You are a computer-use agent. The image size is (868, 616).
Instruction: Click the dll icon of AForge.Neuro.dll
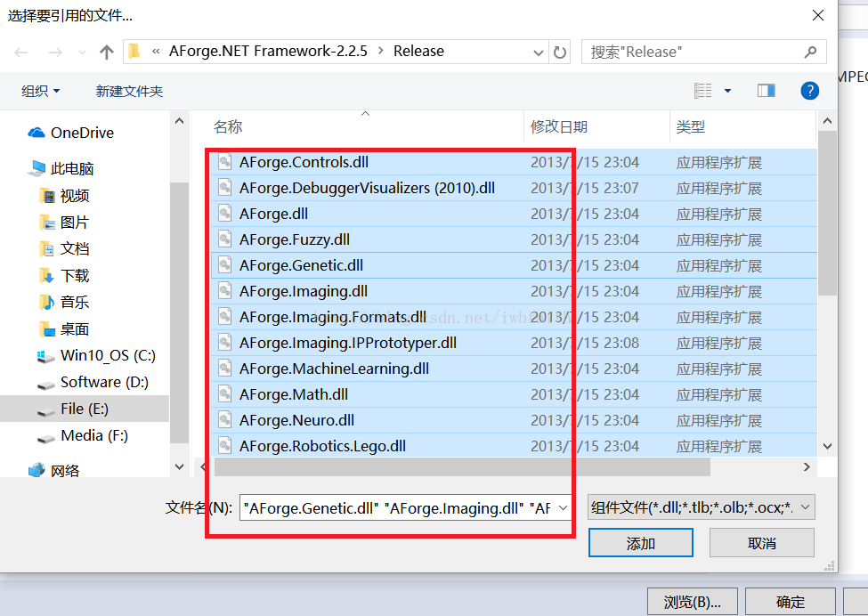[x=224, y=420]
